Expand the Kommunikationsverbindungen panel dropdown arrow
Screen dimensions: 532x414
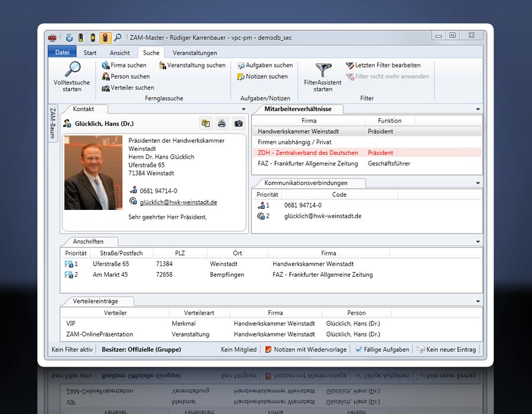[x=478, y=183]
